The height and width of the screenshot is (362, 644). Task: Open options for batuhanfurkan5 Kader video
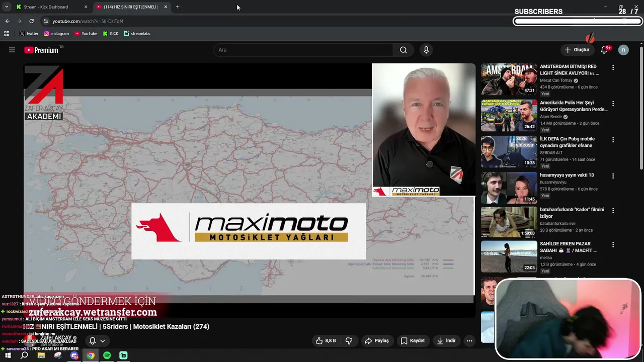coord(613,210)
